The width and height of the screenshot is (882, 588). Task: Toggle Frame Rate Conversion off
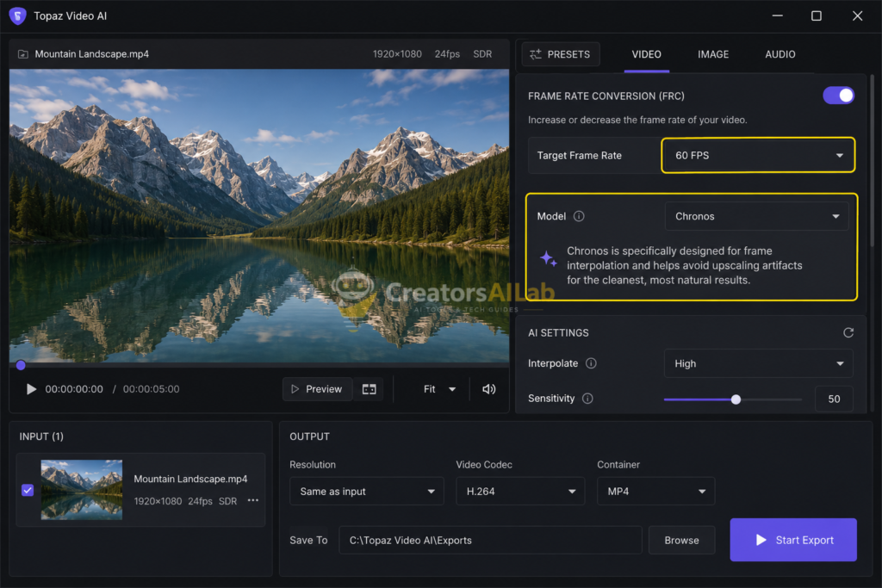838,96
